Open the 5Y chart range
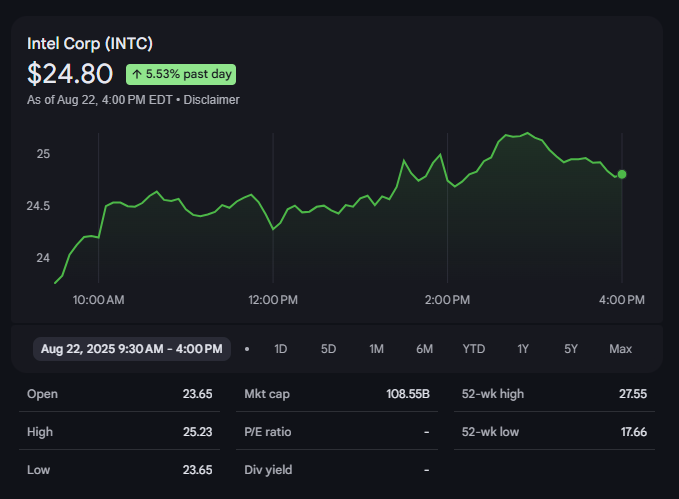Viewport: 679px width, 499px height. (x=571, y=349)
